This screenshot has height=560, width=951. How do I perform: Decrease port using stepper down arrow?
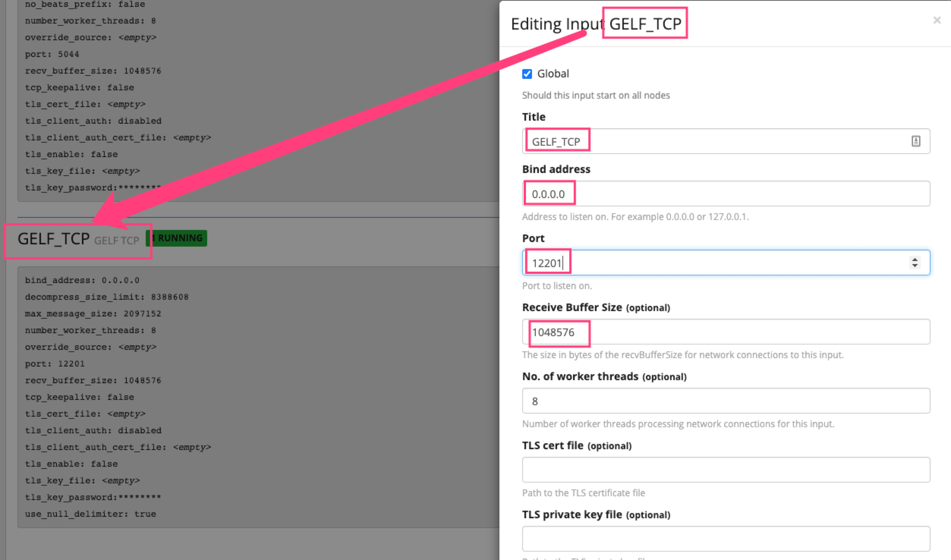click(915, 266)
